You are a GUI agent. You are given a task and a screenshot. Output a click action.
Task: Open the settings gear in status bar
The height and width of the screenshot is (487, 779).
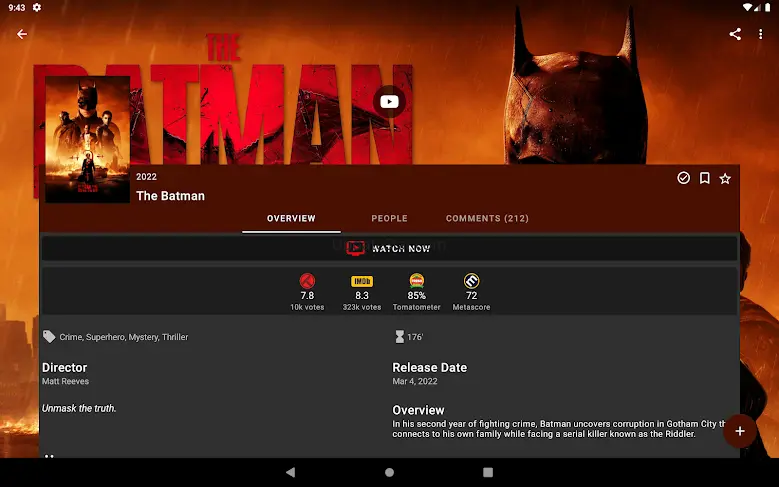point(37,7)
